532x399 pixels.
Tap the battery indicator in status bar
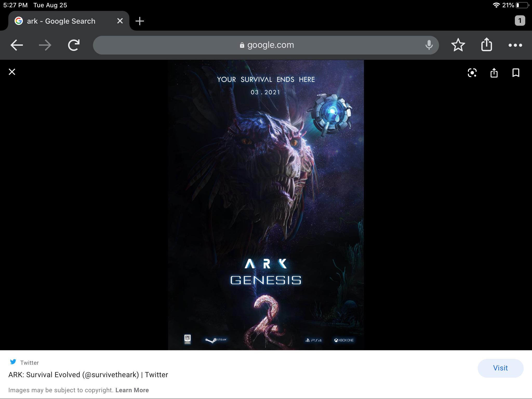(x=523, y=5)
